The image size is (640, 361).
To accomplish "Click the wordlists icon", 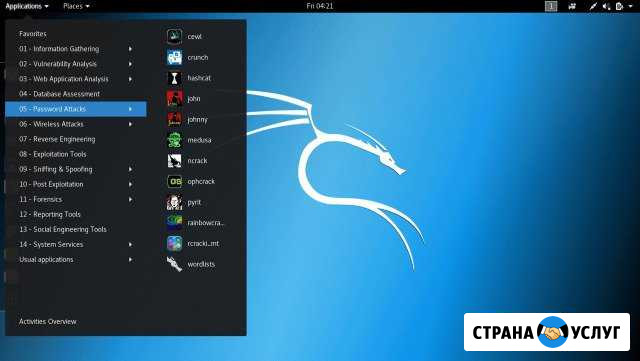I will [175, 264].
